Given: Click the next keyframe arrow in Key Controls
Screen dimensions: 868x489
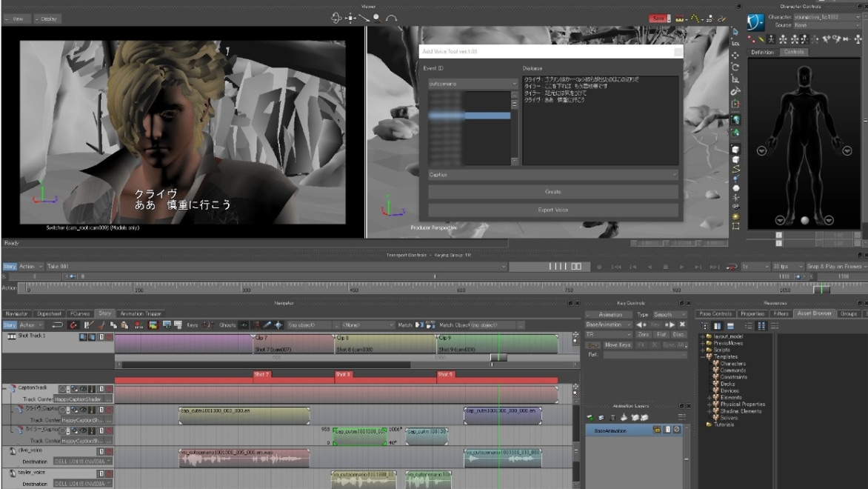Looking at the screenshot, I should point(670,325).
